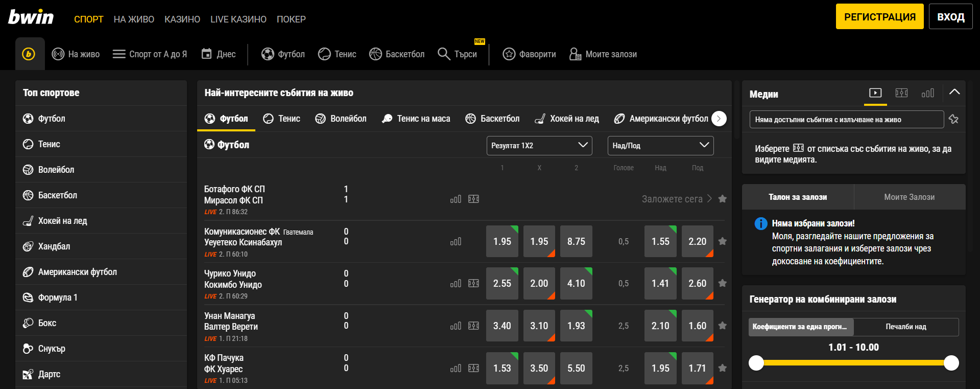This screenshot has width=980, height=389.
Task: Favorite the Комуникасионес ФК match star
Action: [722, 241]
